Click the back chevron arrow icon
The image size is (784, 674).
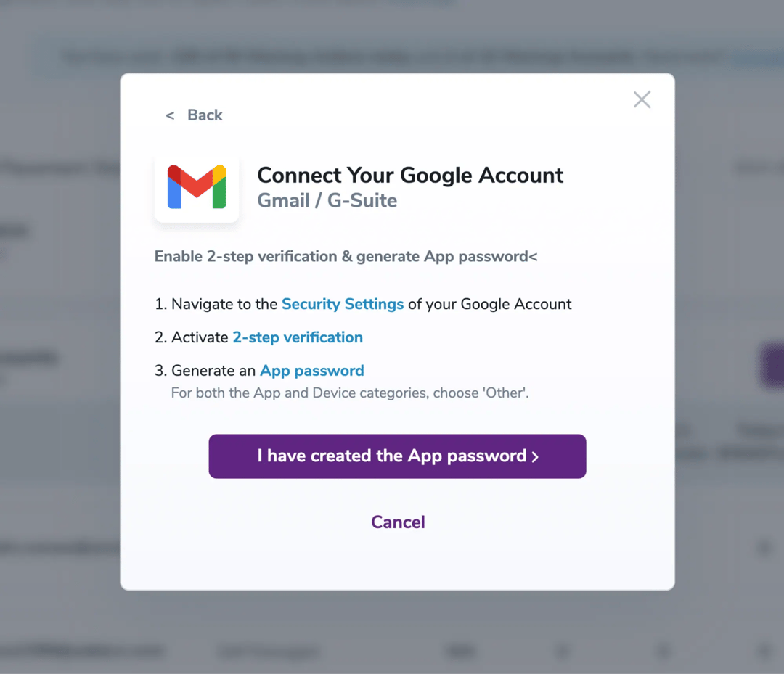pyautogui.click(x=169, y=115)
